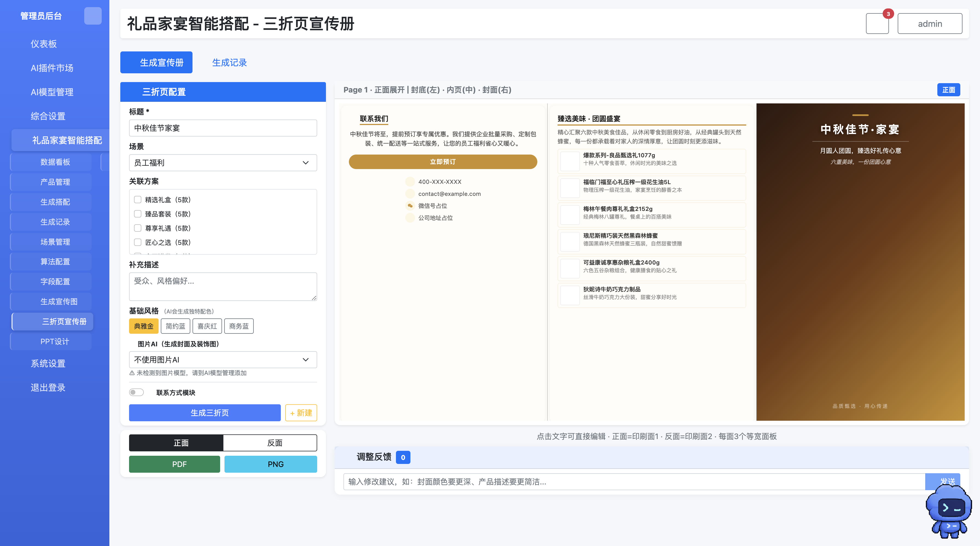Click thumbnail of 狄妮诗牛奶巧克力制品
The image size is (980, 546).
tap(570, 295)
